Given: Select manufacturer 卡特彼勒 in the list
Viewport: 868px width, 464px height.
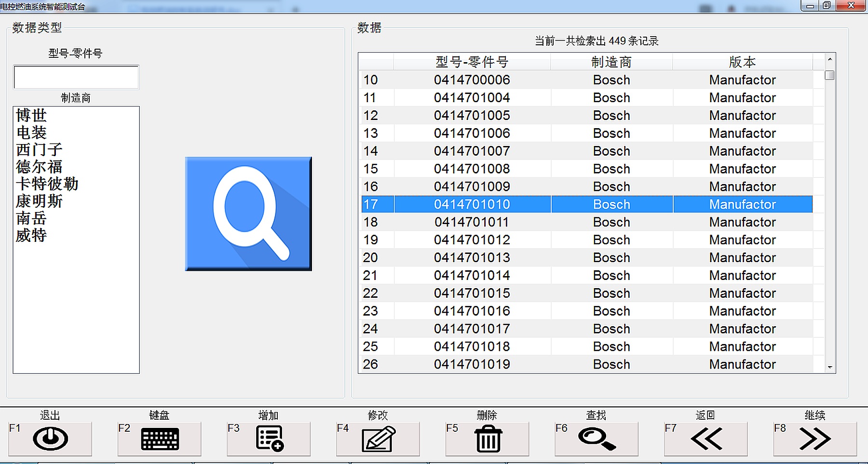Looking at the screenshot, I should (47, 184).
